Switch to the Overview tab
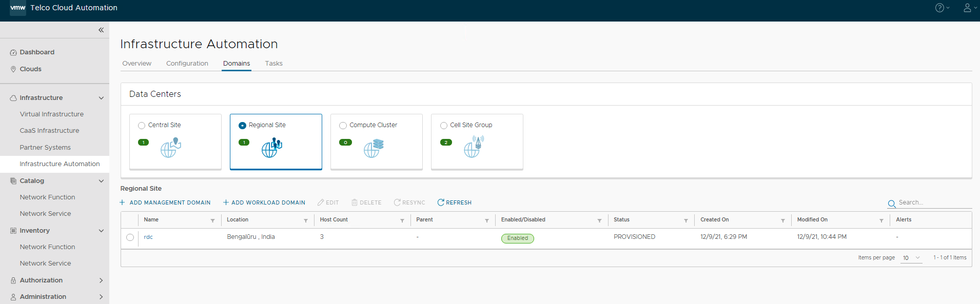 (137, 64)
